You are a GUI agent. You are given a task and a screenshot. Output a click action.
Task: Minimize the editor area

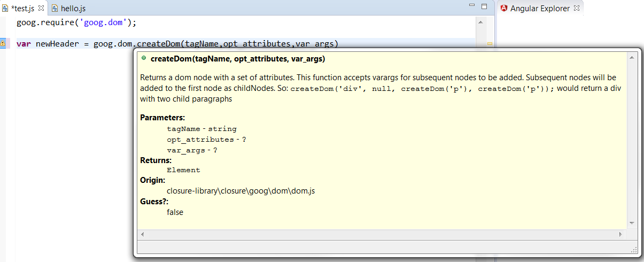coord(471,6)
